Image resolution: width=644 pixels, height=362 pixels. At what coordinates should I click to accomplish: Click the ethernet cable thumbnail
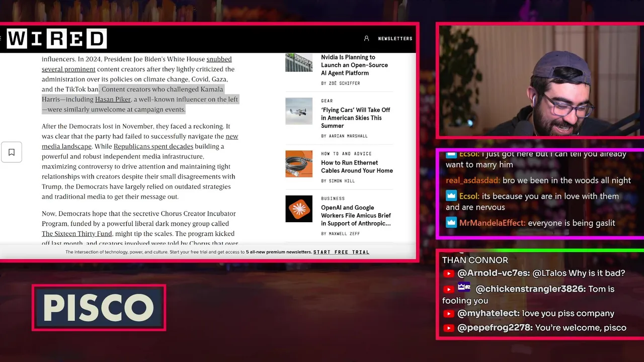point(299,164)
